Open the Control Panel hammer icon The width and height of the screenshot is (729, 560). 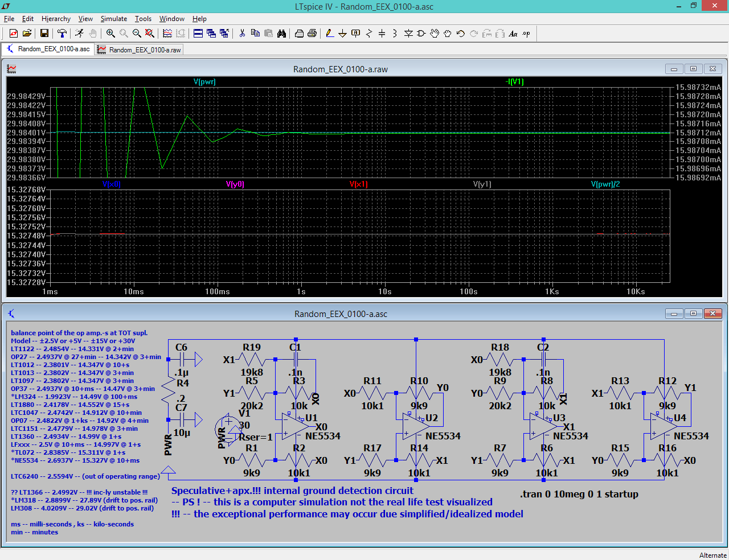tap(62, 34)
